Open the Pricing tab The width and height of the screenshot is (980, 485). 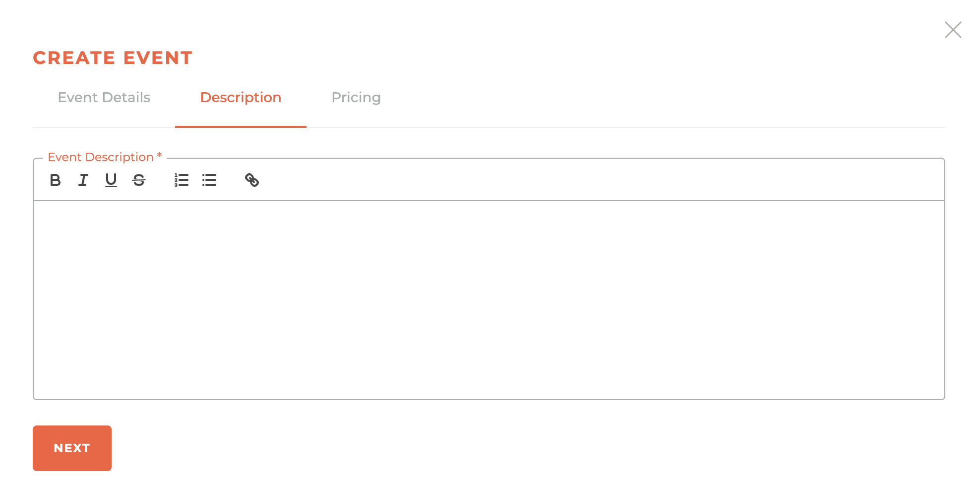(x=356, y=98)
